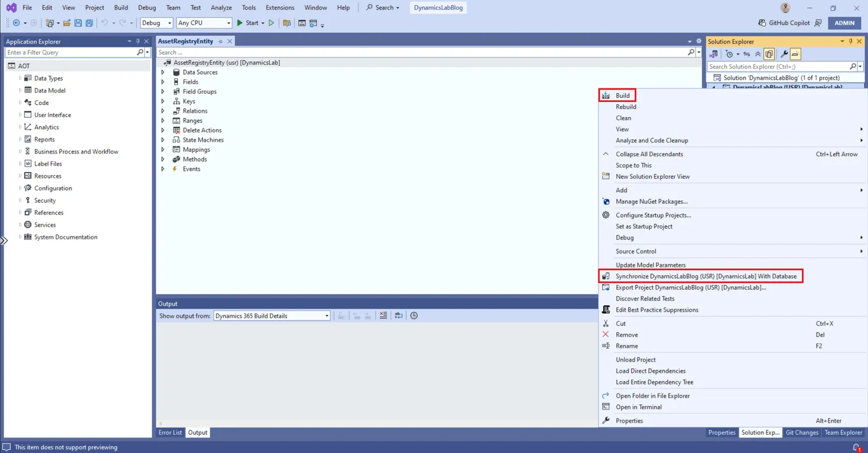The image size is (868, 453).
Task: Click the Save All toolbar icon
Action: (90, 23)
